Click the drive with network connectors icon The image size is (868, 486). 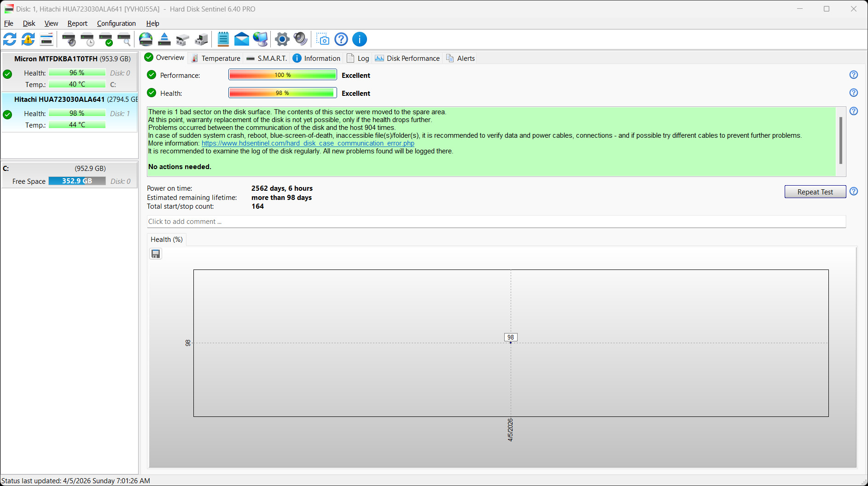point(183,40)
